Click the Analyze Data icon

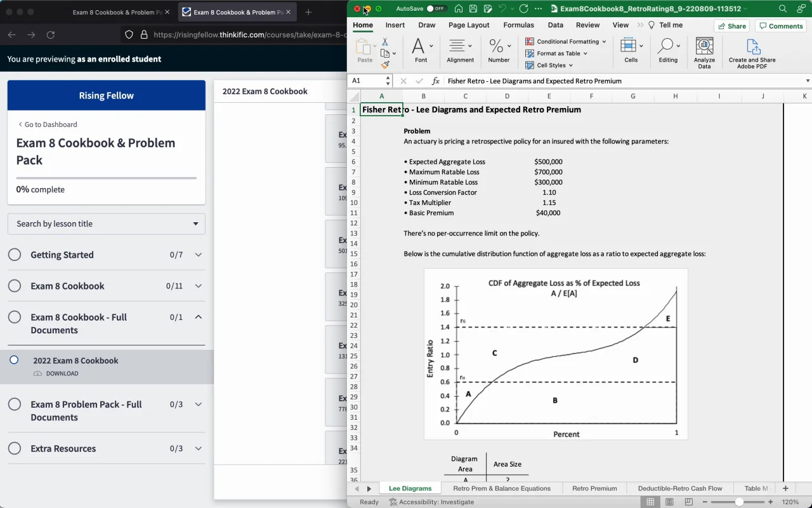(704, 52)
